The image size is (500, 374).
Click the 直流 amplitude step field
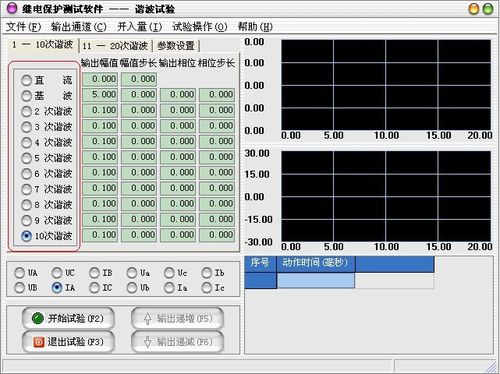[x=139, y=79]
